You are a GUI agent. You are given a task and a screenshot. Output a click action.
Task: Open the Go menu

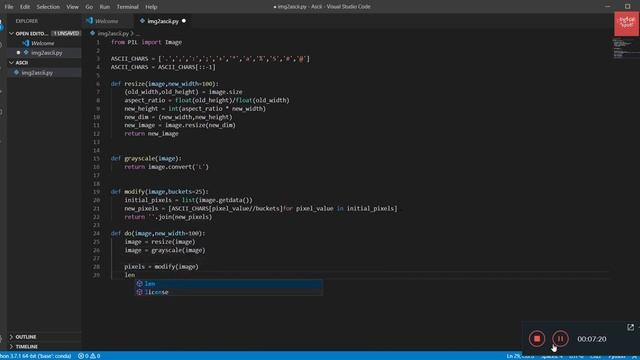89,7
